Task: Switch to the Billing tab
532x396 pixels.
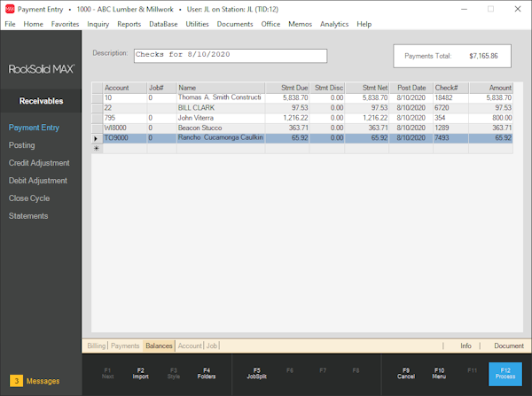Action: [96, 346]
